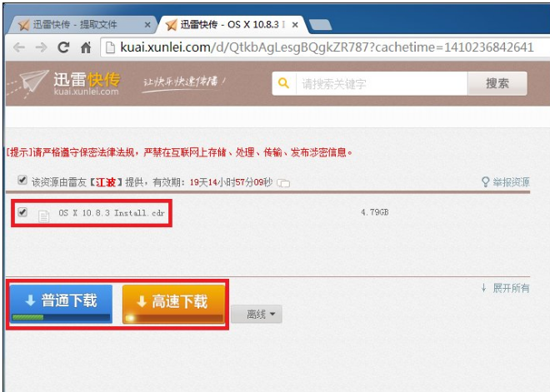The height and width of the screenshot is (392, 550).
Task: Toggle the select-all resource checkbox
Action: coord(22,181)
